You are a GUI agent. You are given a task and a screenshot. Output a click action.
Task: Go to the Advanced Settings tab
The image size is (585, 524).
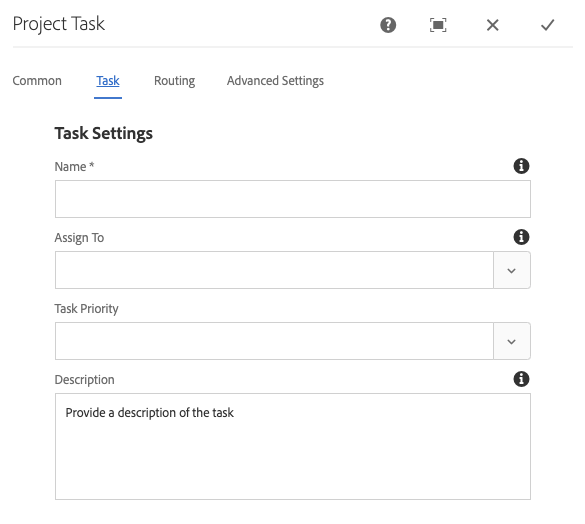275,81
